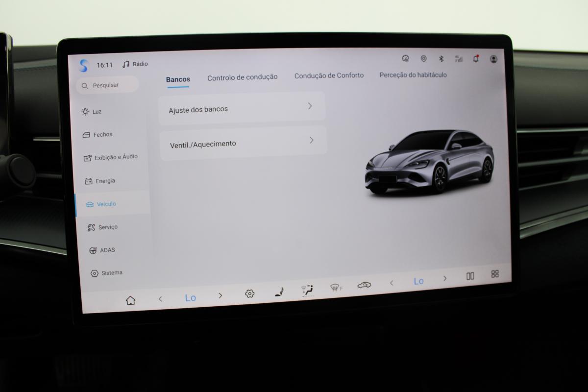Increase driver side temperature arrow
The height and width of the screenshot is (392, 588).
(220, 295)
